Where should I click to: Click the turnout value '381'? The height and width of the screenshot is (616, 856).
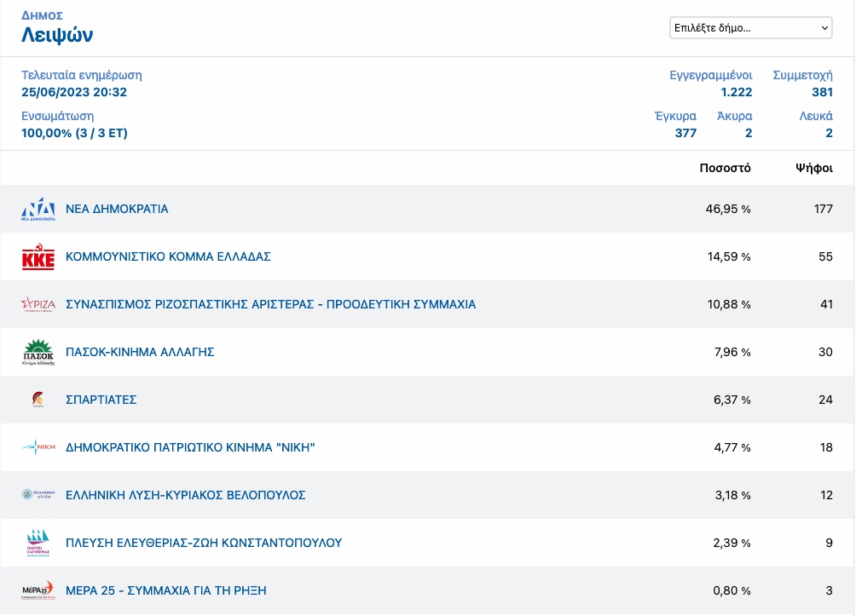click(822, 92)
